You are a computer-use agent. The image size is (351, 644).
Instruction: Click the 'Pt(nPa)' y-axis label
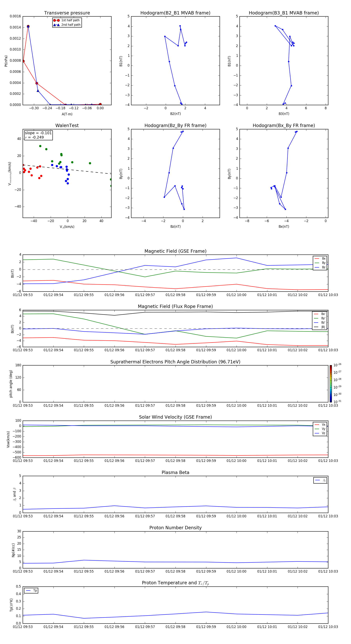click(6, 61)
